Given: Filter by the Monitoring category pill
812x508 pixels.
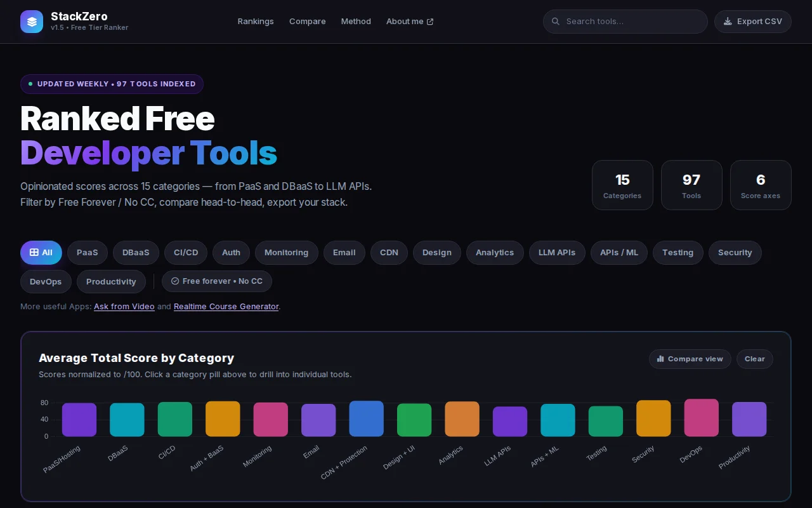Looking at the screenshot, I should (286, 253).
